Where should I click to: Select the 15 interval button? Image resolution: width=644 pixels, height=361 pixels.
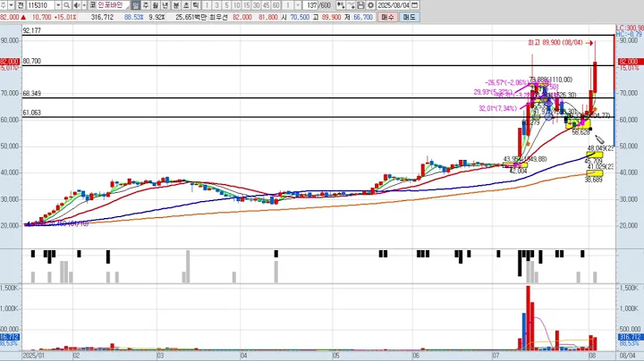pos(247,5)
